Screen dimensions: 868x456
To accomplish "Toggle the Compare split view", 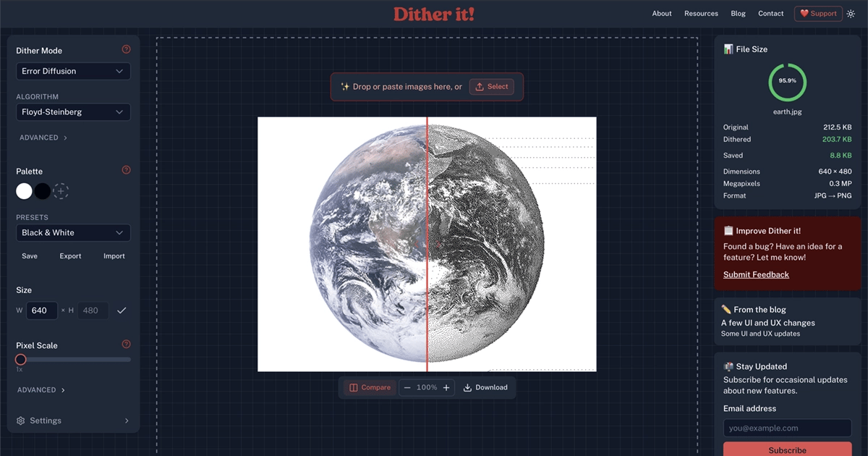I will pyautogui.click(x=370, y=387).
